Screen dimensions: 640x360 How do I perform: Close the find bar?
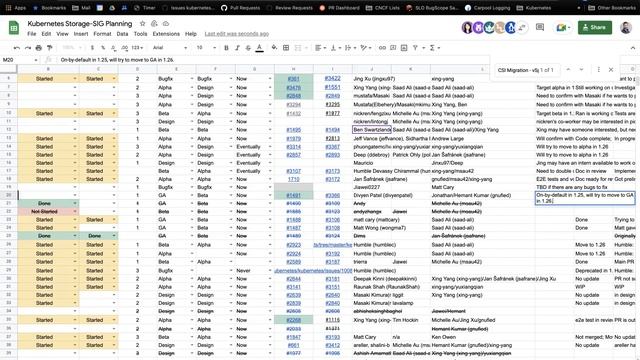point(611,70)
